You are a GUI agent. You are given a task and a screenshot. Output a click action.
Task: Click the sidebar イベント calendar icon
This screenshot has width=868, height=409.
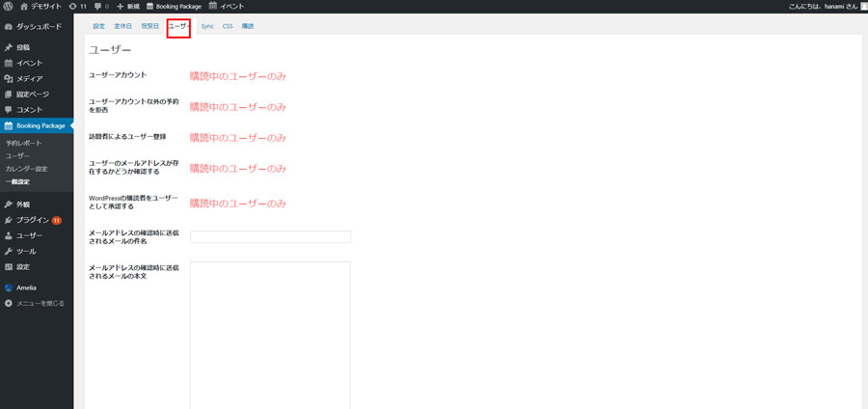(9, 63)
